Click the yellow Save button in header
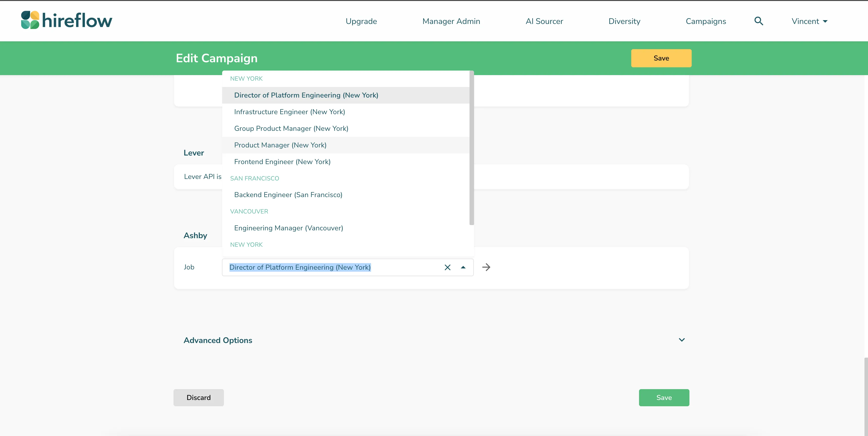 (x=661, y=58)
